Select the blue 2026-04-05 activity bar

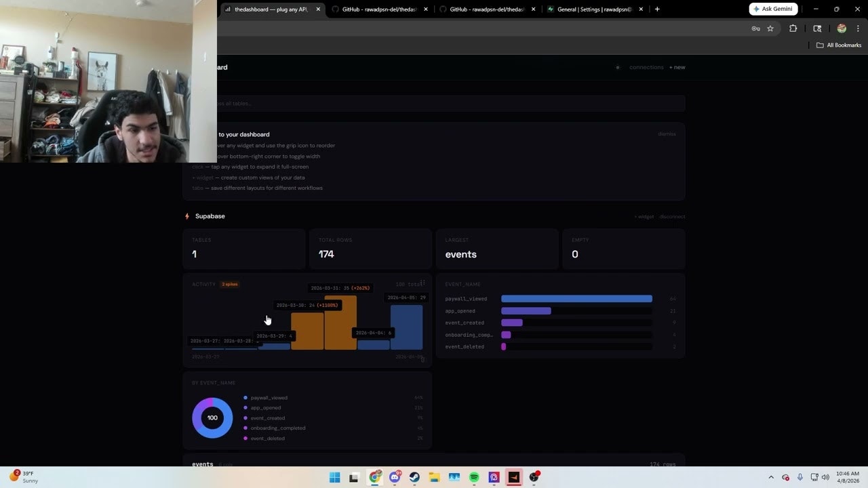click(406, 327)
